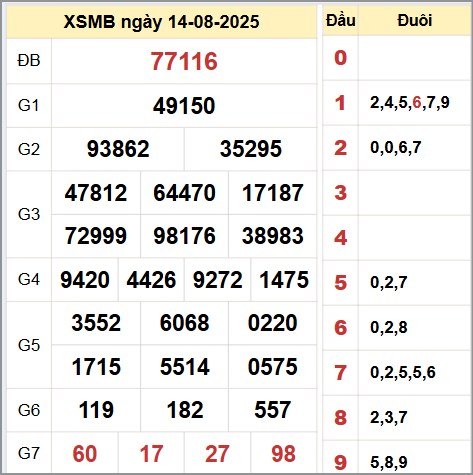Image resolution: width=473 pixels, height=475 pixels.
Task: Select tail values 5,8,9
Action: coord(389,462)
